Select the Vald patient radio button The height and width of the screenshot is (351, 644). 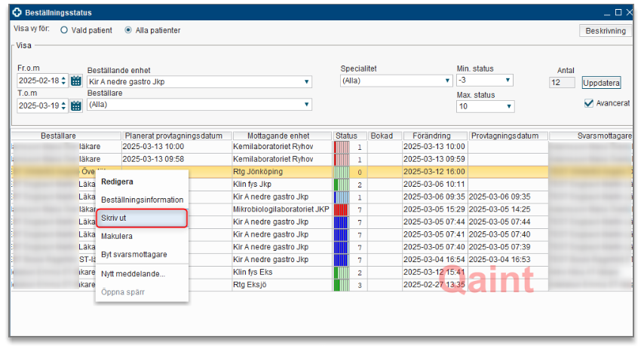click(64, 31)
